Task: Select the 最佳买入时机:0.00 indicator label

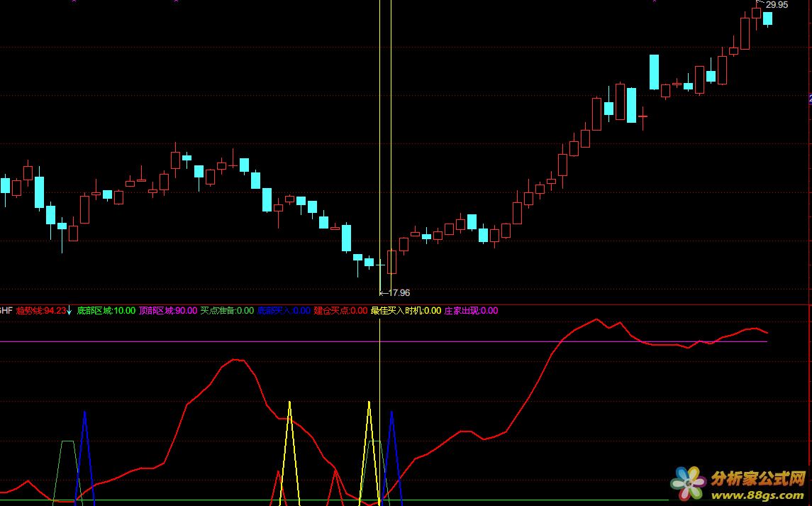Action: (406, 311)
